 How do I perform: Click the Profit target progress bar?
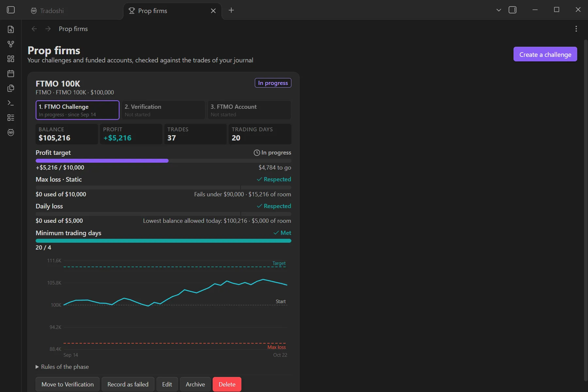pyautogui.click(x=163, y=161)
